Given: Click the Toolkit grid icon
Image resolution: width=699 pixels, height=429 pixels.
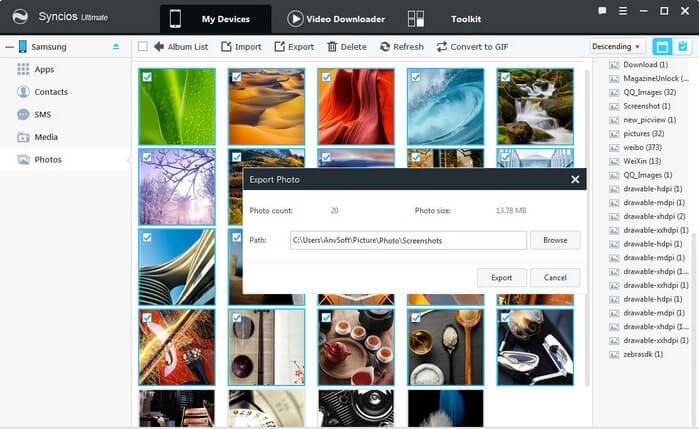Looking at the screenshot, I should pyautogui.click(x=415, y=19).
